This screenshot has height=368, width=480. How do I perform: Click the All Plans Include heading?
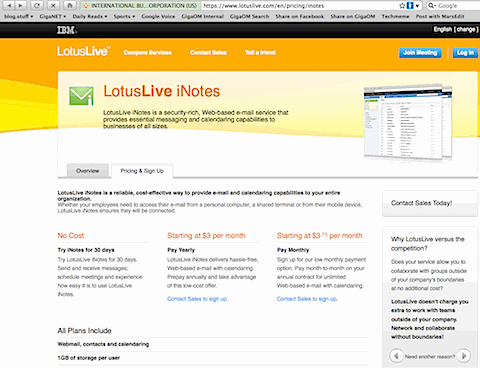(85, 331)
